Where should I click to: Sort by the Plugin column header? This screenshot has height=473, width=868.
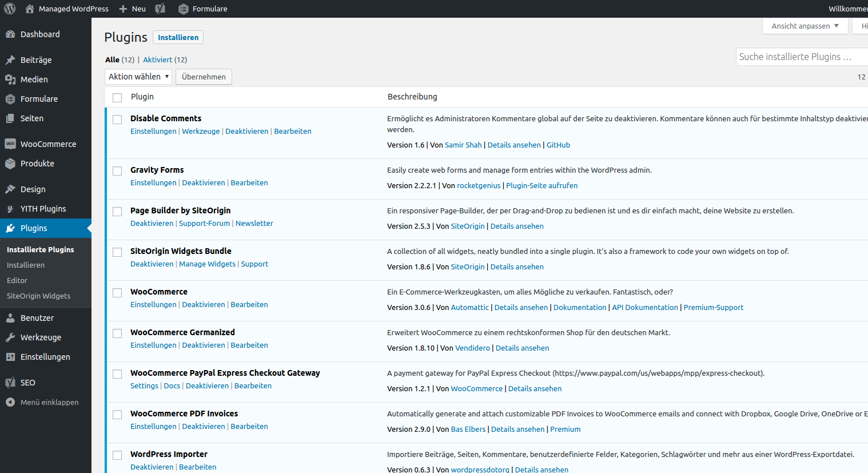pyautogui.click(x=142, y=97)
